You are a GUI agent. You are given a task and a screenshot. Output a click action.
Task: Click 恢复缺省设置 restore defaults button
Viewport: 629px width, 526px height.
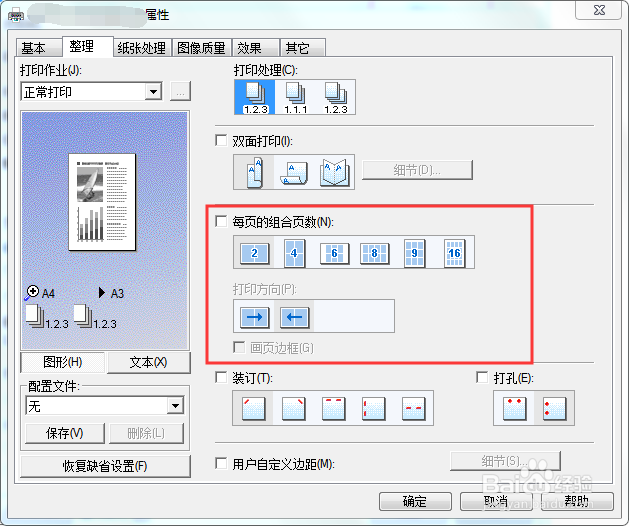(x=105, y=466)
